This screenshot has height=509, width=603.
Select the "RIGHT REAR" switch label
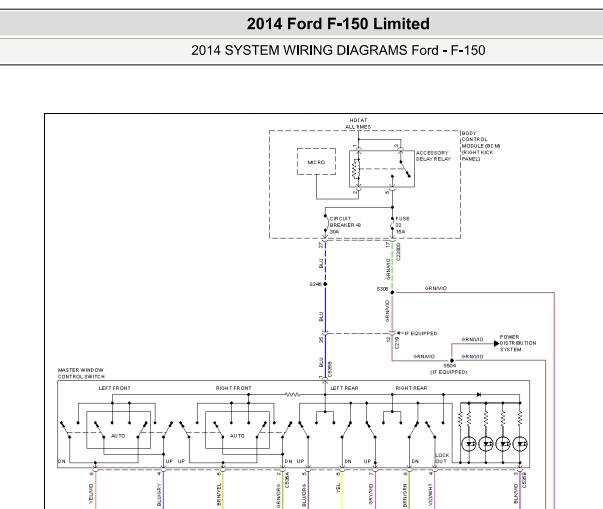pyautogui.click(x=411, y=388)
